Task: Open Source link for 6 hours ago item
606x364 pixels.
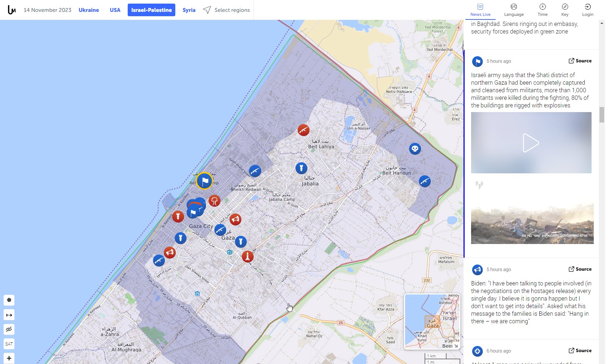Action: [x=580, y=351]
